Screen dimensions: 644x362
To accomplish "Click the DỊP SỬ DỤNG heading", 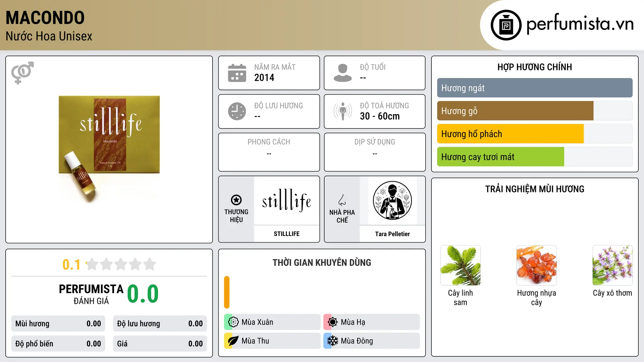I will 375,142.
